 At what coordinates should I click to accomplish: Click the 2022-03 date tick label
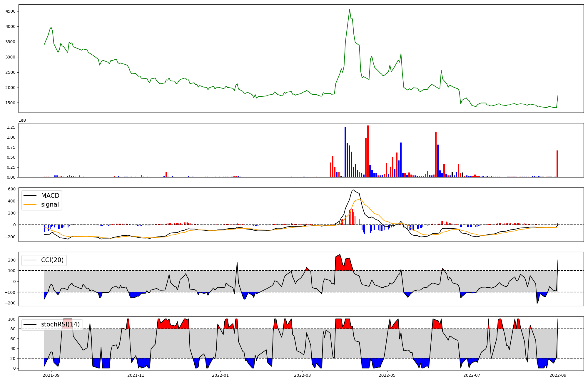coord(302,375)
